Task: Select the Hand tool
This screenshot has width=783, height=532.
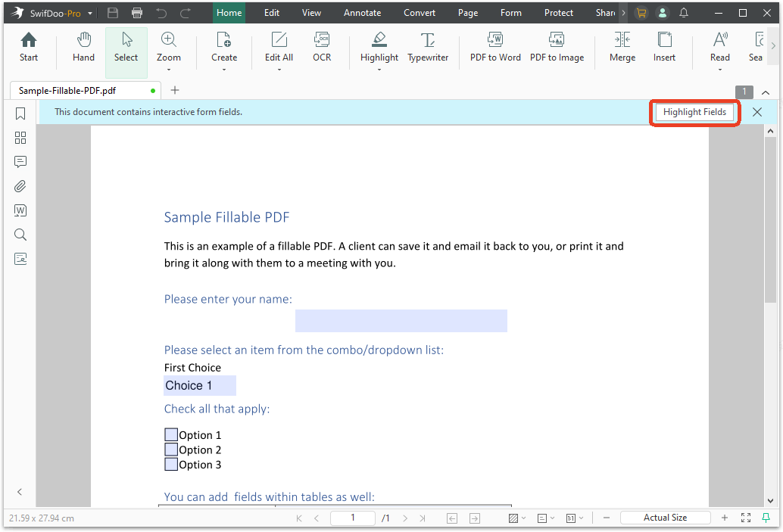Action: tap(83, 47)
